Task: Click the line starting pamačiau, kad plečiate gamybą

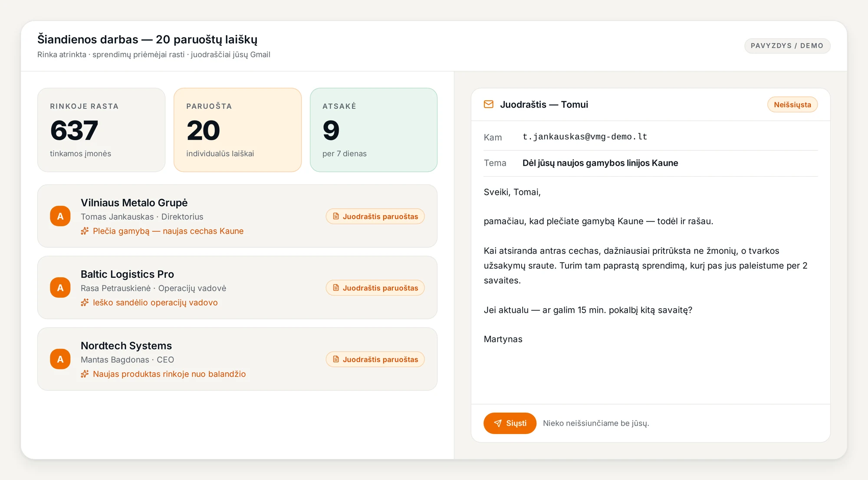Action: (598, 221)
